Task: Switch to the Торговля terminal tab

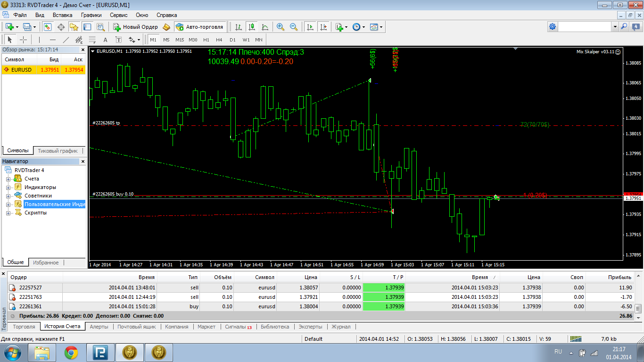Action: (24, 327)
